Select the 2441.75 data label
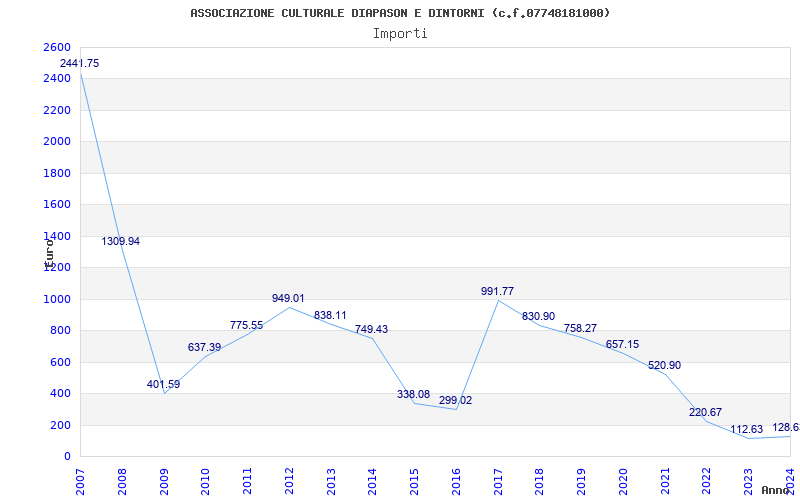Screen dimensions: 800x500 click(x=79, y=64)
